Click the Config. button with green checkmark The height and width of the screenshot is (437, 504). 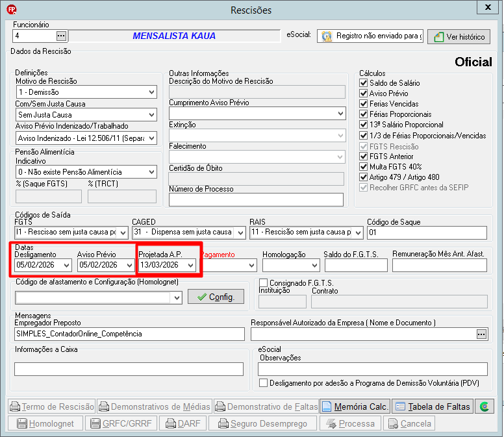[216, 297]
